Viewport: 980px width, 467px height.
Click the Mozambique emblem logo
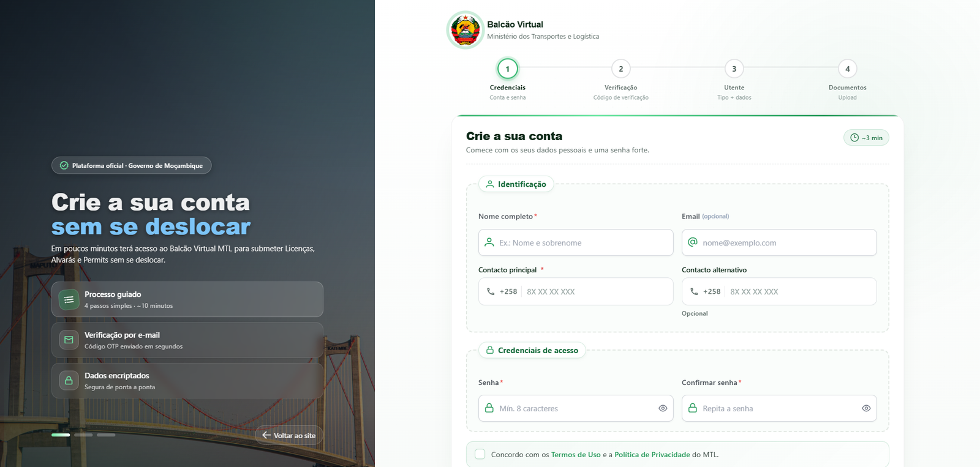466,30
